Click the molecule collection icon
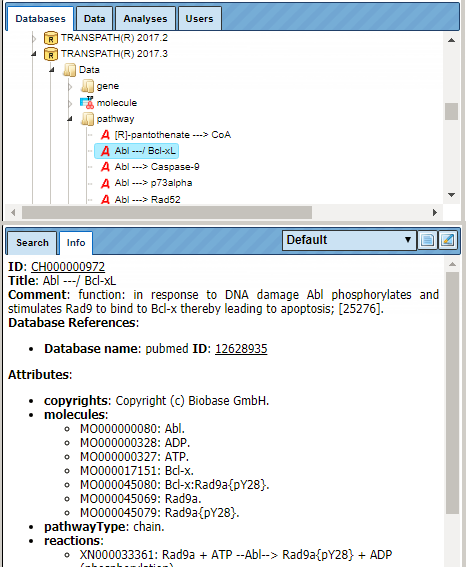The height and width of the screenshot is (567, 466). pos(87,103)
